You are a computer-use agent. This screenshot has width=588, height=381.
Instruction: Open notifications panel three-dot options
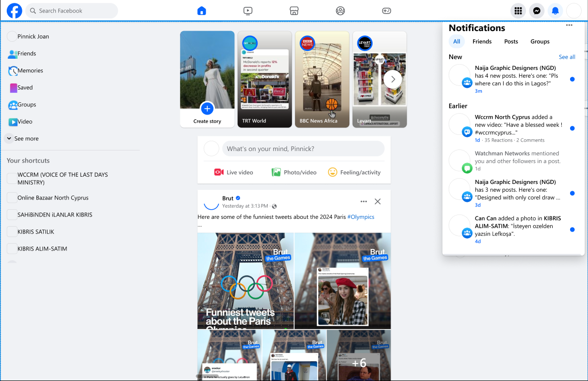569,26
